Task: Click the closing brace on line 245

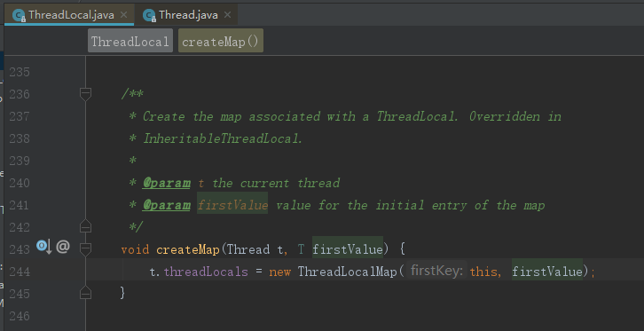Action: [x=122, y=293]
